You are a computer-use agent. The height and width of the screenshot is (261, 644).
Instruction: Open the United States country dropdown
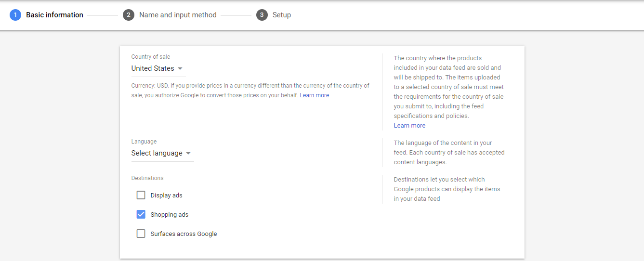click(x=153, y=68)
